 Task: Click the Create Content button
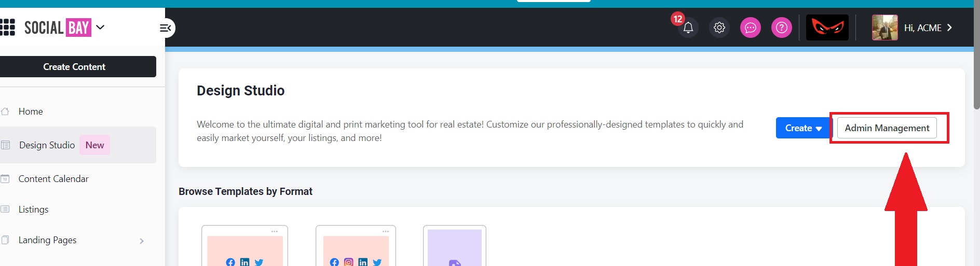click(x=74, y=67)
